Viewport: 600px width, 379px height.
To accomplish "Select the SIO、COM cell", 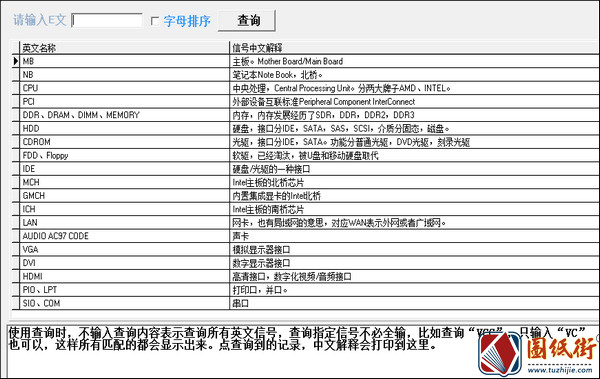I will pos(124,303).
